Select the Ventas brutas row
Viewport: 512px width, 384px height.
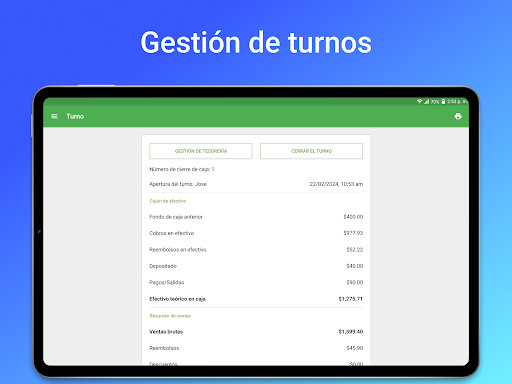[256, 332]
